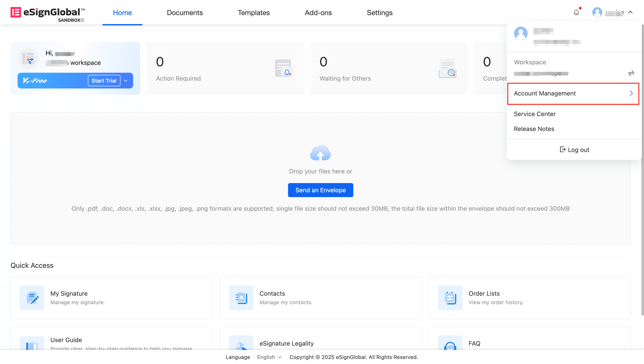644x364 pixels.
Task: Click the page vertical scrollbar
Action: click(x=642, y=175)
